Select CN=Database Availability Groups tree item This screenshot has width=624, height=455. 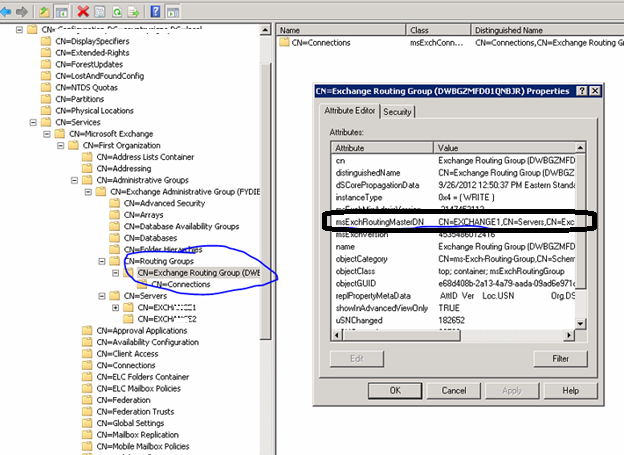[181, 226]
